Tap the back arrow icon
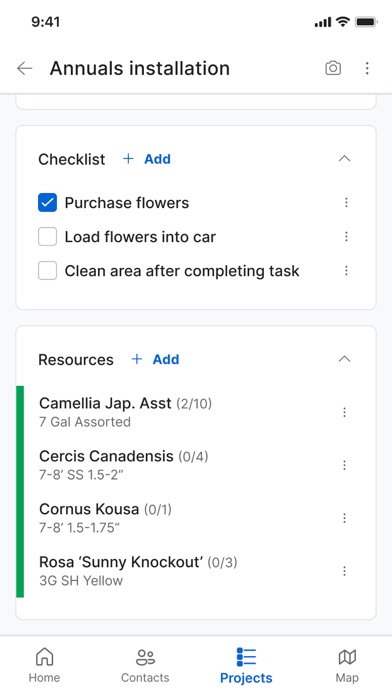This screenshot has width=392, height=696. (x=24, y=68)
